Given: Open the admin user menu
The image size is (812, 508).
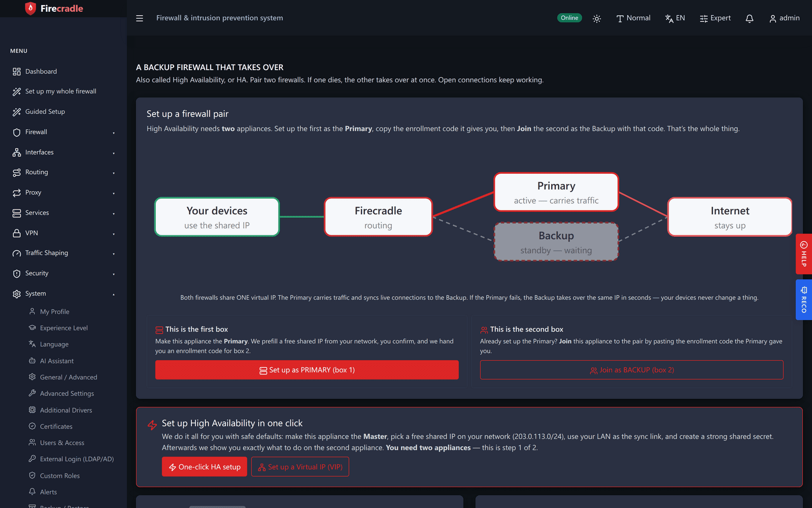Looking at the screenshot, I should tap(785, 18).
